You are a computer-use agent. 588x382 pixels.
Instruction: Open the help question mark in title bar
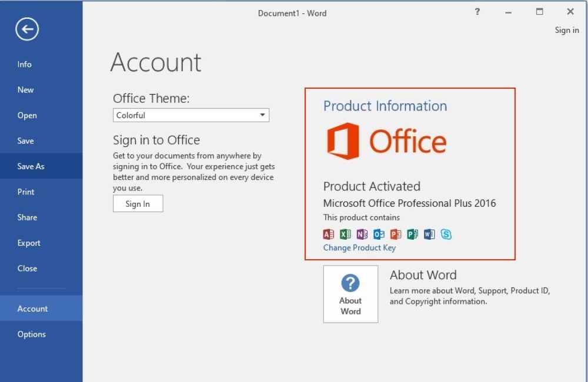click(477, 12)
